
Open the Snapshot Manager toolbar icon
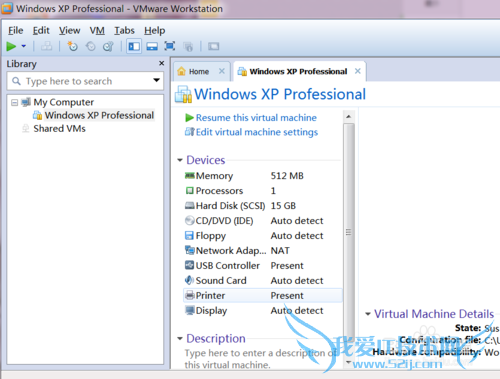point(108,46)
